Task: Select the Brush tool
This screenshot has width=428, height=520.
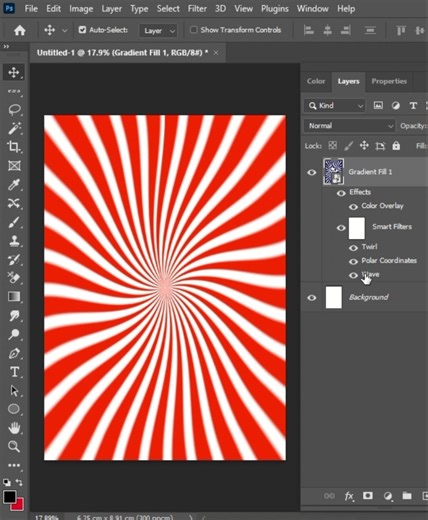Action: click(x=14, y=222)
